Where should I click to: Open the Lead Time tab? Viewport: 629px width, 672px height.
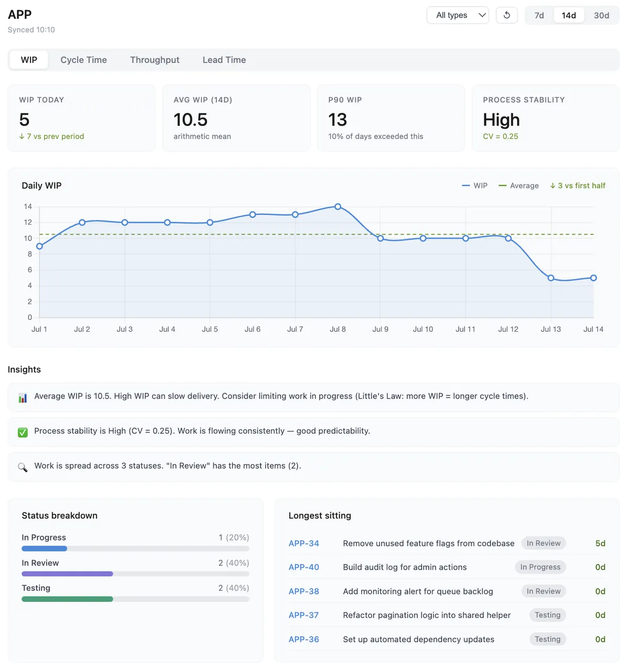(224, 60)
